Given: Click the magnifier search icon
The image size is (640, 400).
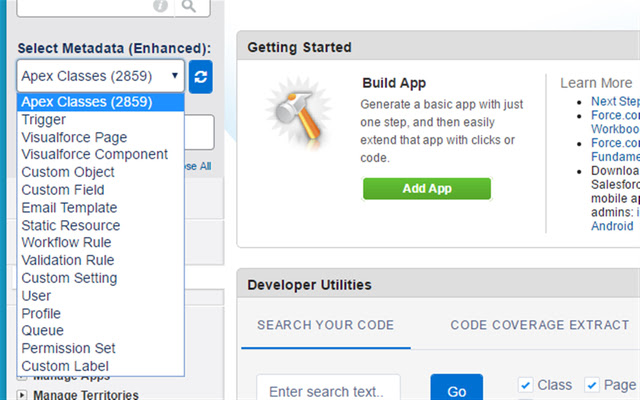Looking at the screenshot, I should pos(188,7).
